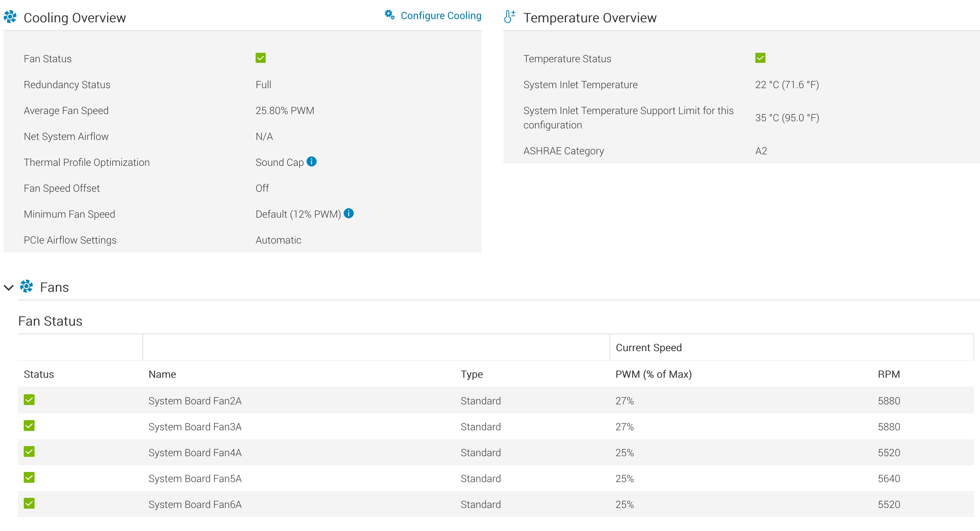Click the Configure Cooling gear icon
This screenshot has width=980, height=531.
(x=389, y=15)
